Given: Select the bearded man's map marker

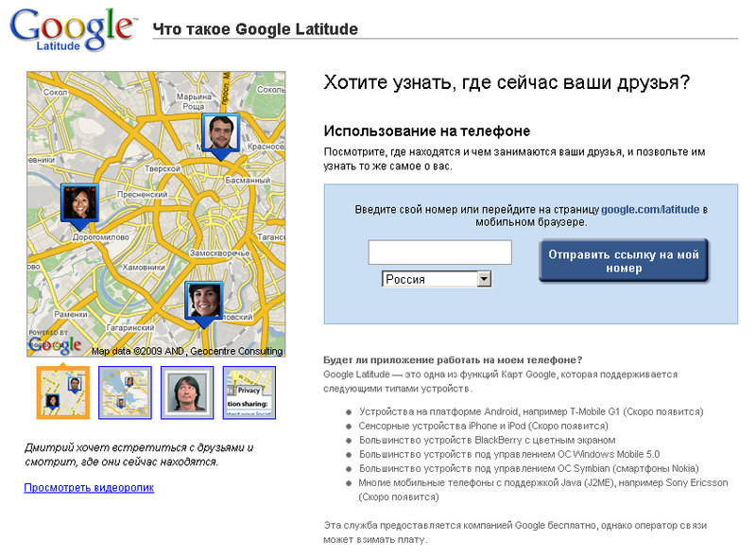Looking at the screenshot, I should (220, 135).
